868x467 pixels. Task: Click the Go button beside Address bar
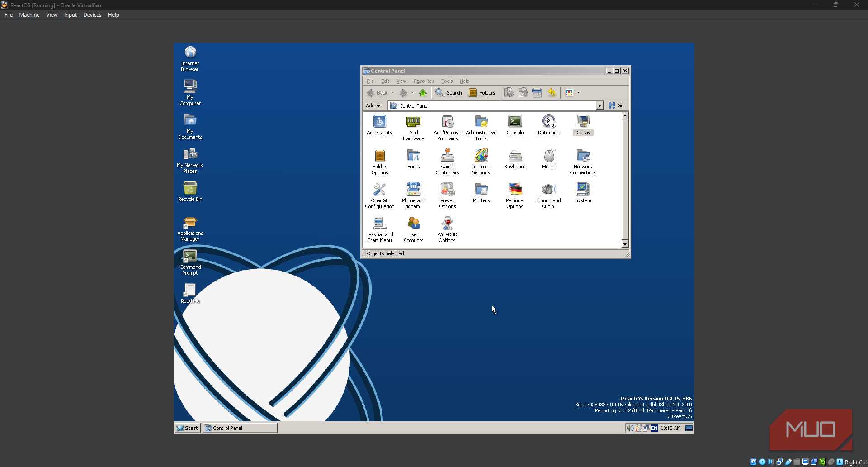click(616, 105)
